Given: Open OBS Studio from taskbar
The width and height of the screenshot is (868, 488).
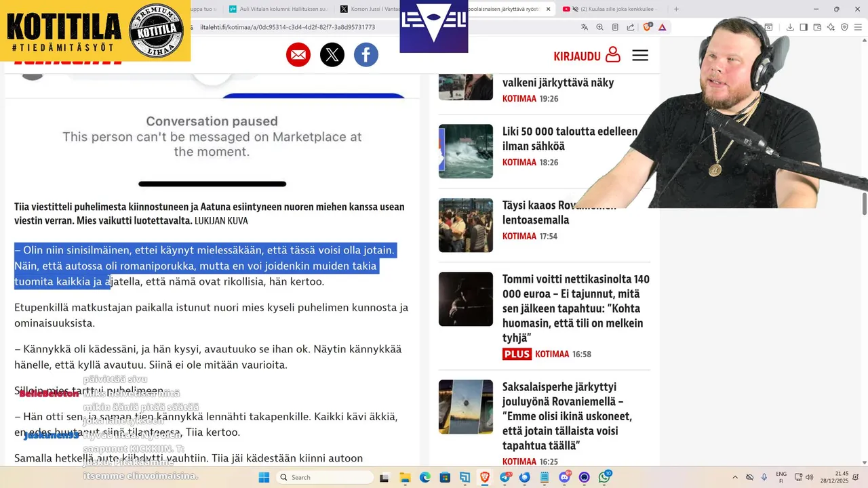Looking at the screenshot, I should 585,477.
